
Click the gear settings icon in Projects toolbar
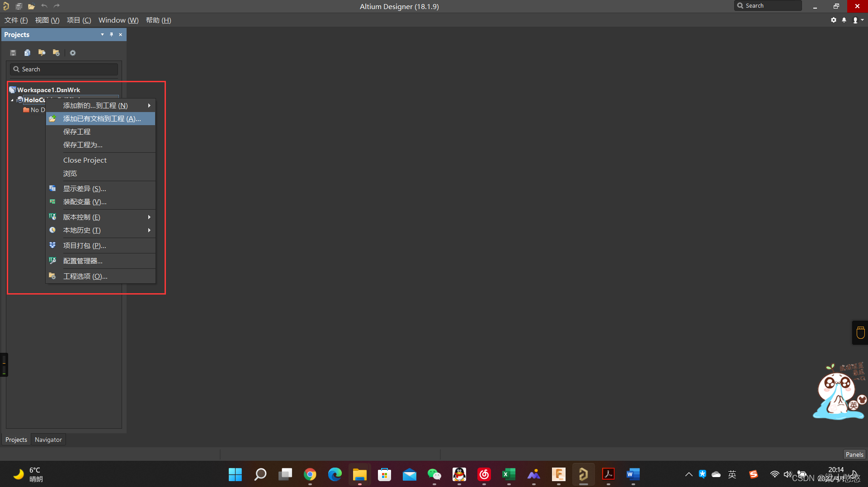coord(73,53)
